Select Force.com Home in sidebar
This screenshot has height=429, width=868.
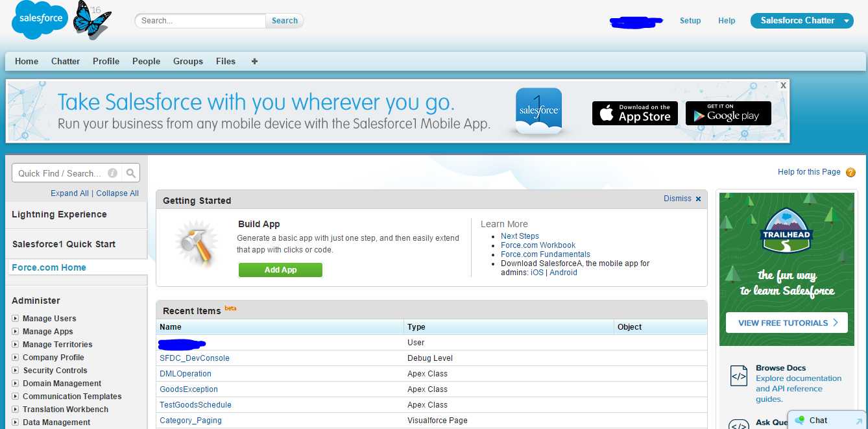[49, 267]
